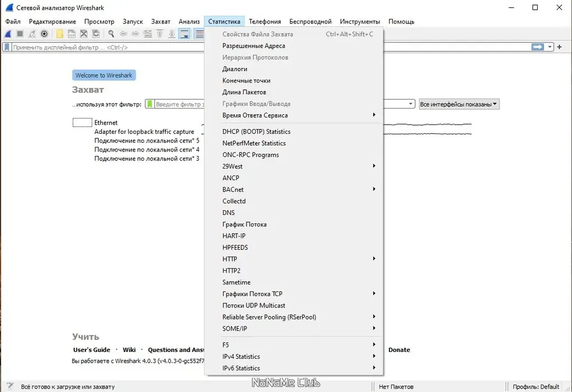
Task: Go to next packet arrow icon
Action: [136, 34]
